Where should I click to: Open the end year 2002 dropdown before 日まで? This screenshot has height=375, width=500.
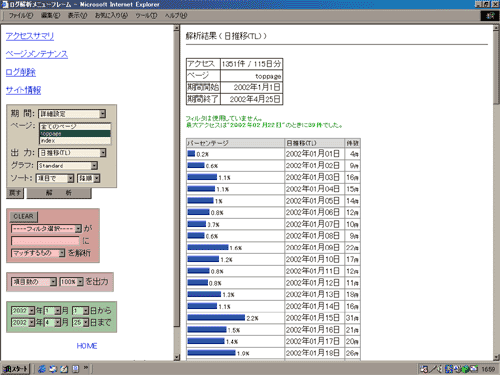click(23, 323)
